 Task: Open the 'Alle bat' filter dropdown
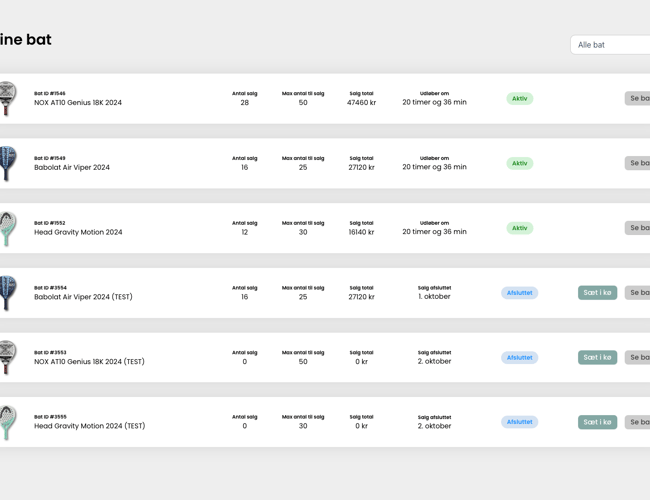(x=610, y=45)
